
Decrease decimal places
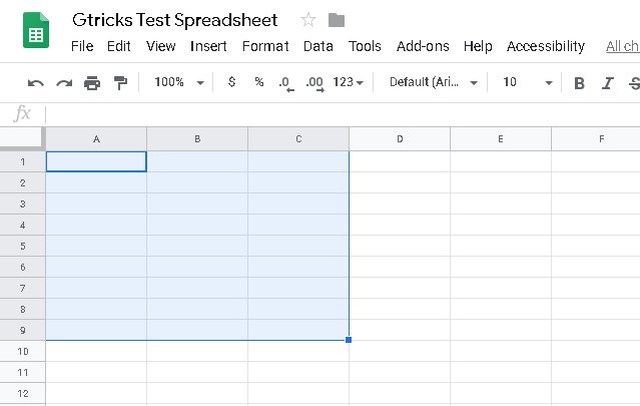pos(285,83)
